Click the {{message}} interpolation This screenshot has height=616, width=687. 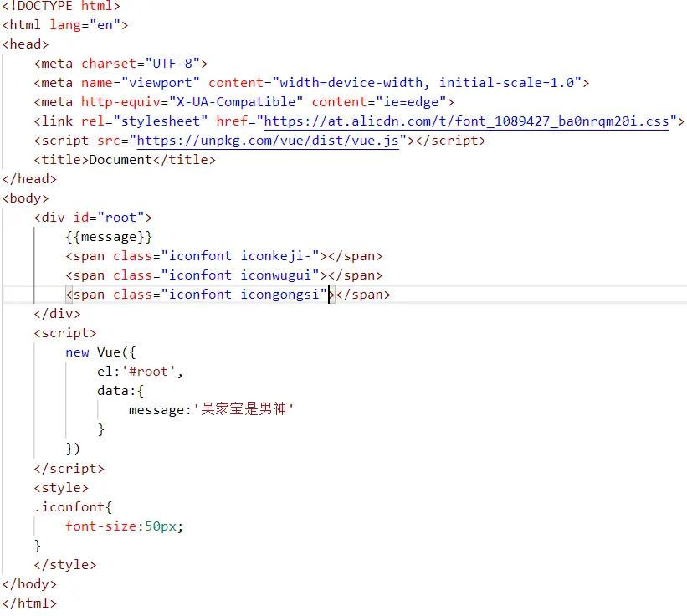(x=109, y=237)
